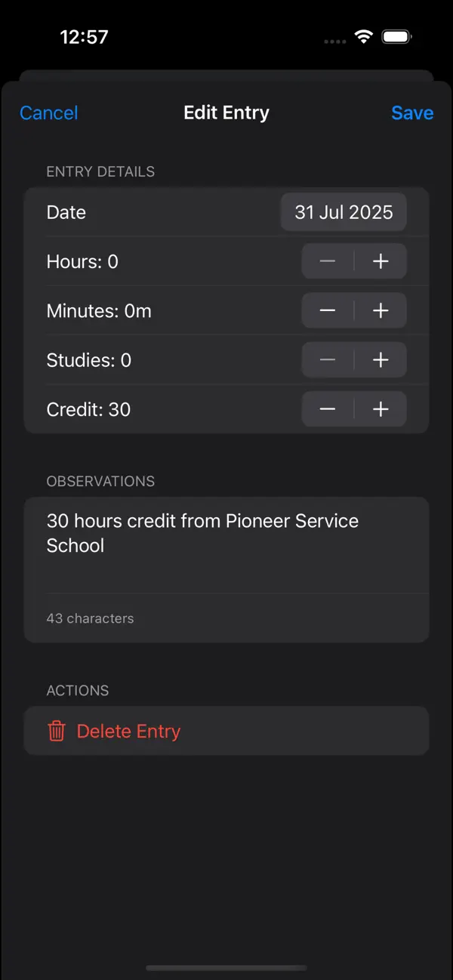This screenshot has width=453, height=980.
Task: Tap the Wi-Fi icon in the status bar
Action: (363, 36)
